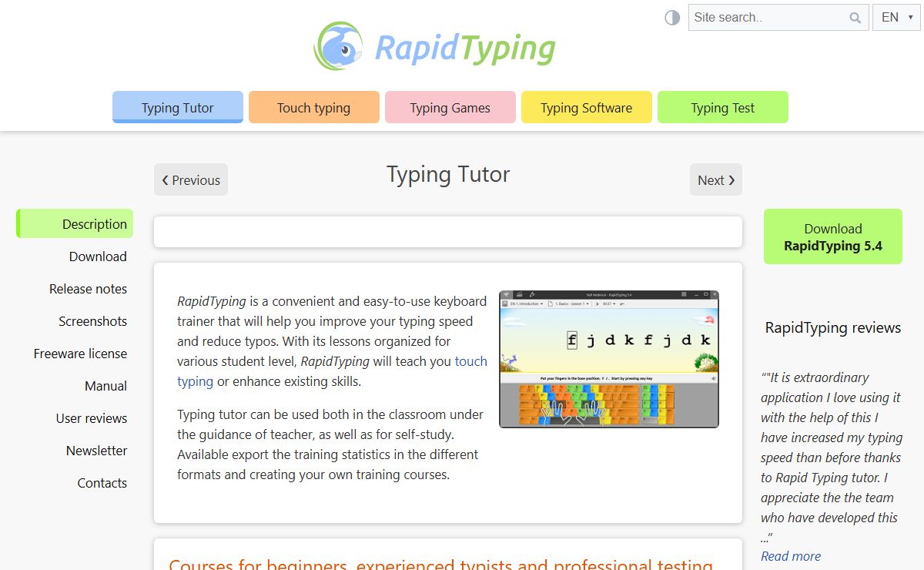Focus the Site search field
Screen dimensions: 924x570
(x=778, y=17)
